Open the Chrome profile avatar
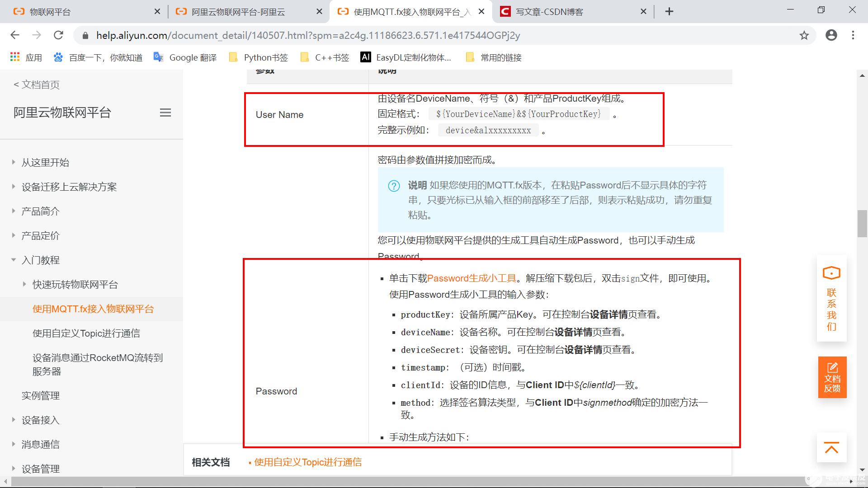Image resolution: width=868 pixels, height=488 pixels. (x=831, y=35)
